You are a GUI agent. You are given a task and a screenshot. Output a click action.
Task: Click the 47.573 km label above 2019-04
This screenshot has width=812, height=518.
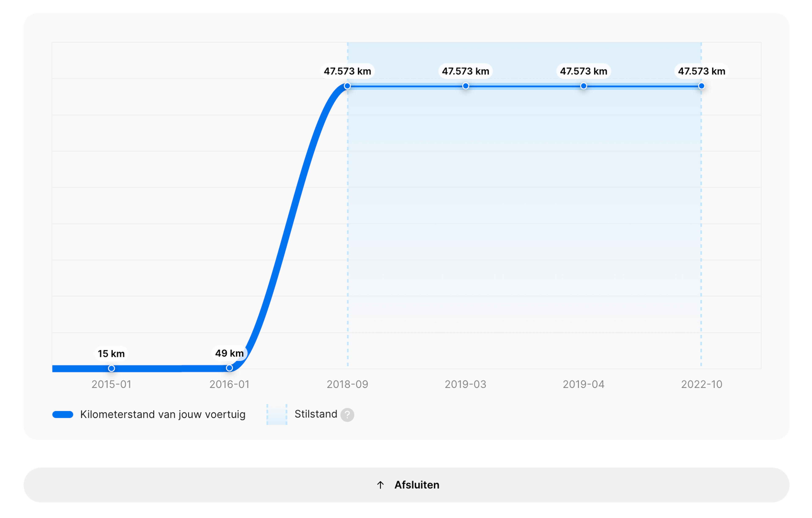(x=584, y=71)
